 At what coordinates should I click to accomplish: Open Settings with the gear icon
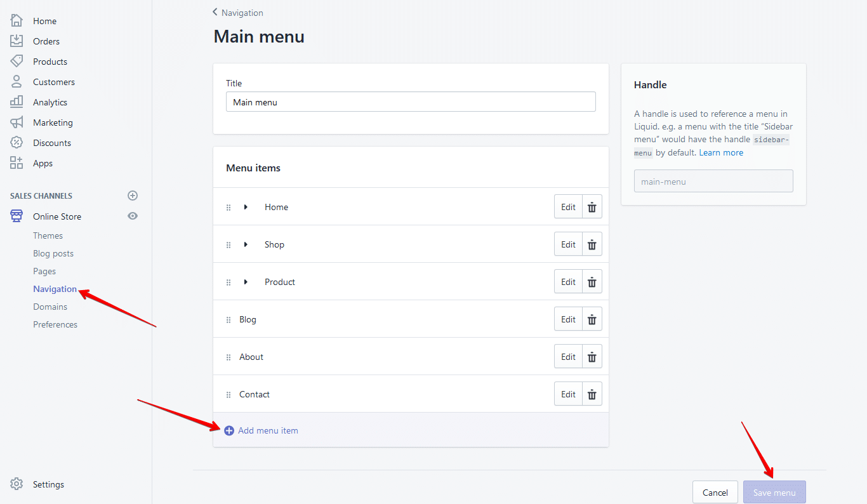click(x=17, y=484)
